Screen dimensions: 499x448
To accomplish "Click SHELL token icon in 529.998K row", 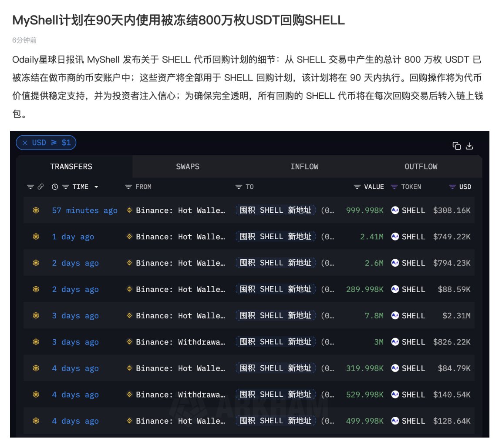I will (x=395, y=395).
